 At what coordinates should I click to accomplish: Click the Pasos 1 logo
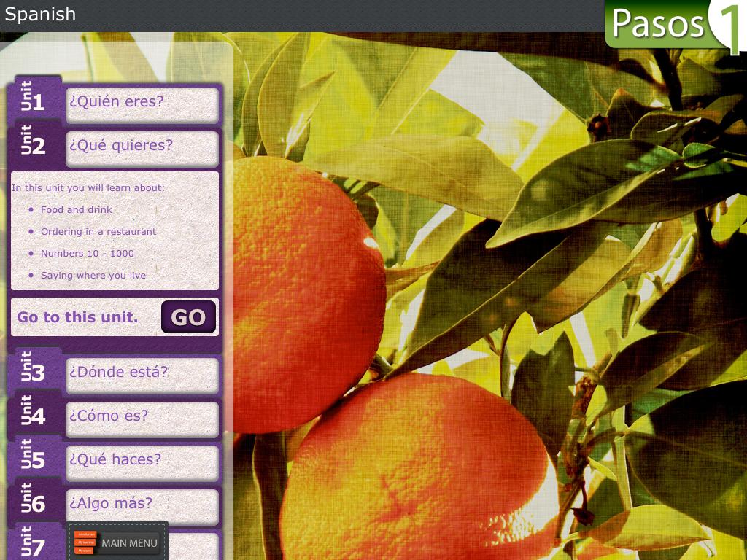point(676,24)
